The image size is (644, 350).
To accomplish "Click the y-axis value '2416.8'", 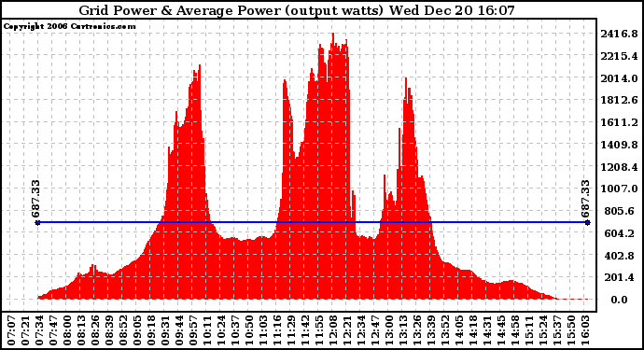I will (x=619, y=34).
